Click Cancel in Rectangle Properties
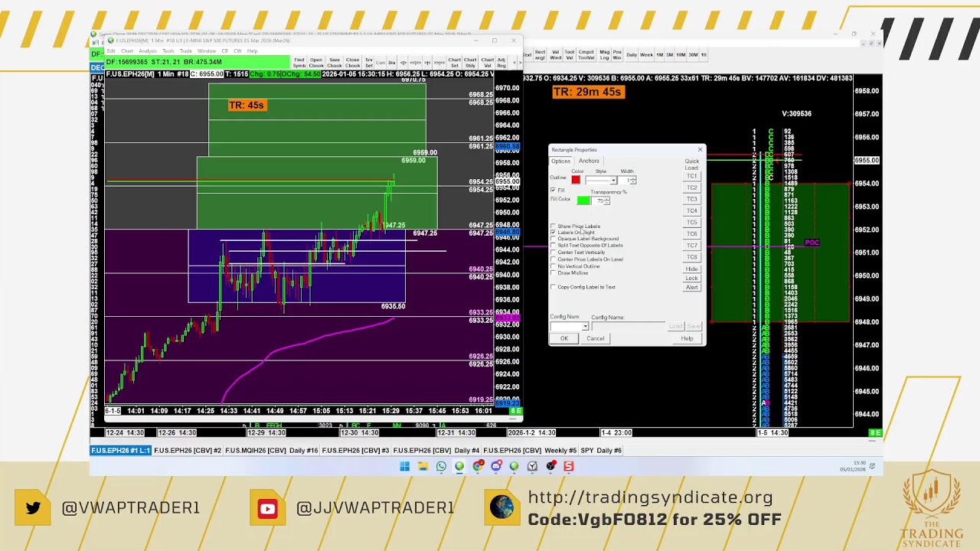 point(596,338)
